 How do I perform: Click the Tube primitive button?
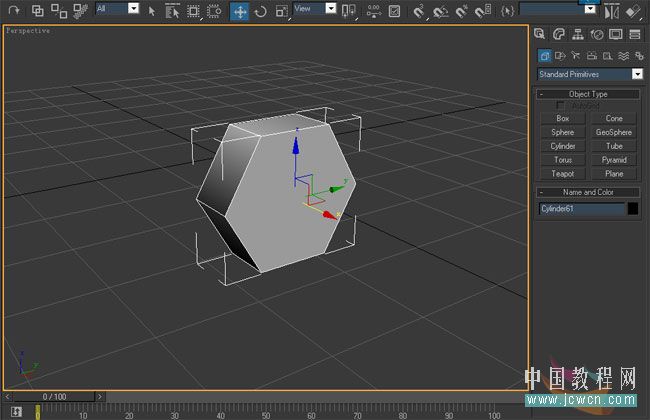click(x=614, y=146)
